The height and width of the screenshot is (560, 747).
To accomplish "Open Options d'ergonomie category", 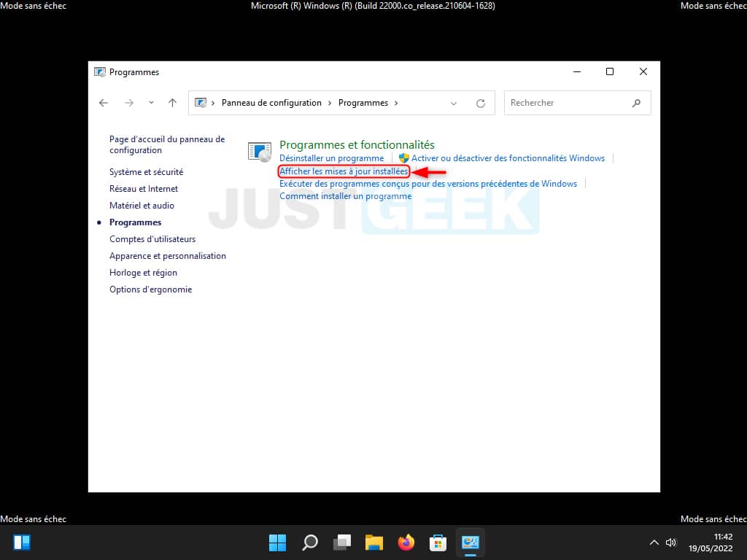I will click(150, 289).
